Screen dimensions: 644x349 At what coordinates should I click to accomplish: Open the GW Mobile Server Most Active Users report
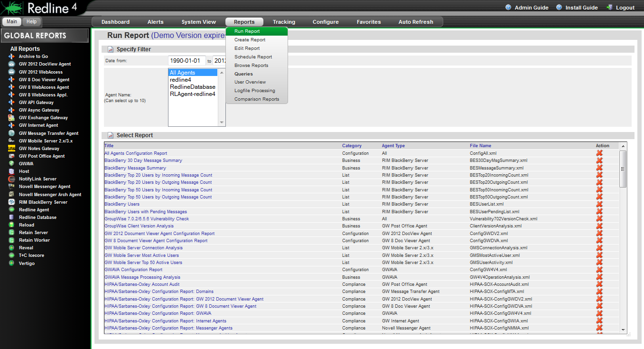(142, 255)
